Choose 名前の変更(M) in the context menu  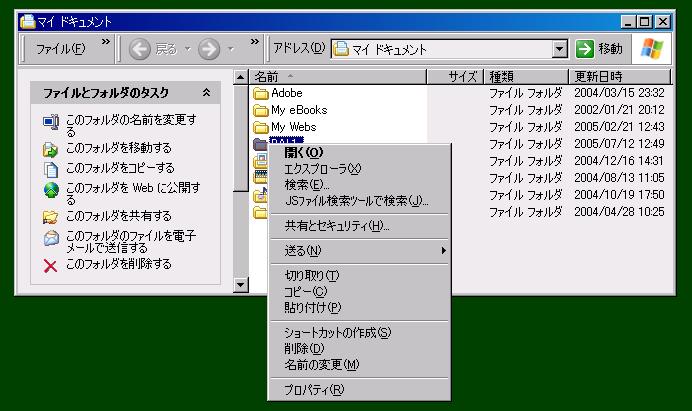click(x=359, y=365)
